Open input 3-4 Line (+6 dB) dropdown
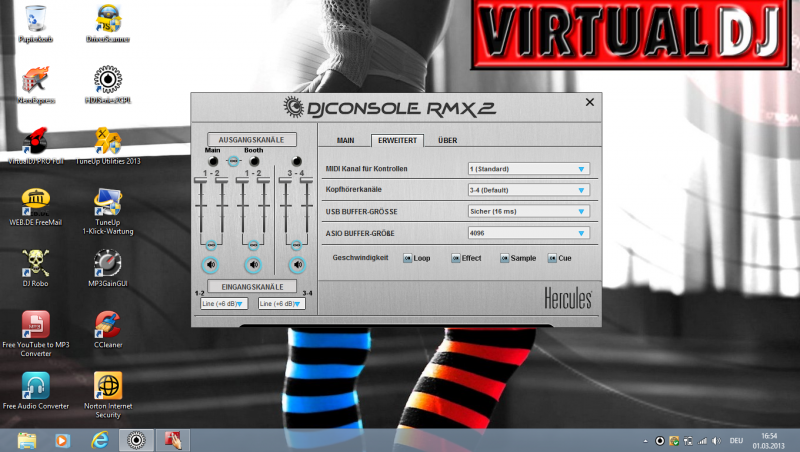Image resolution: width=800 pixels, height=452 pixels. [281, 304]
